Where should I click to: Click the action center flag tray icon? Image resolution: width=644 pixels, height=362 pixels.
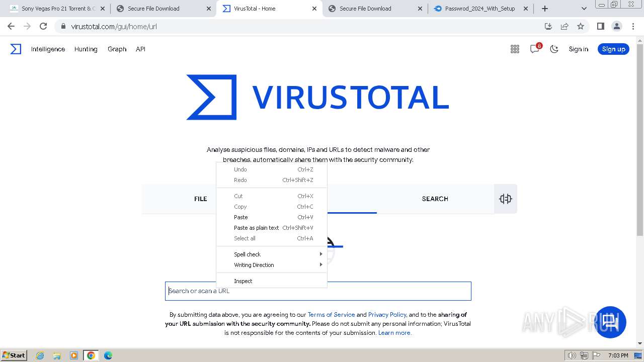point(596,355)
